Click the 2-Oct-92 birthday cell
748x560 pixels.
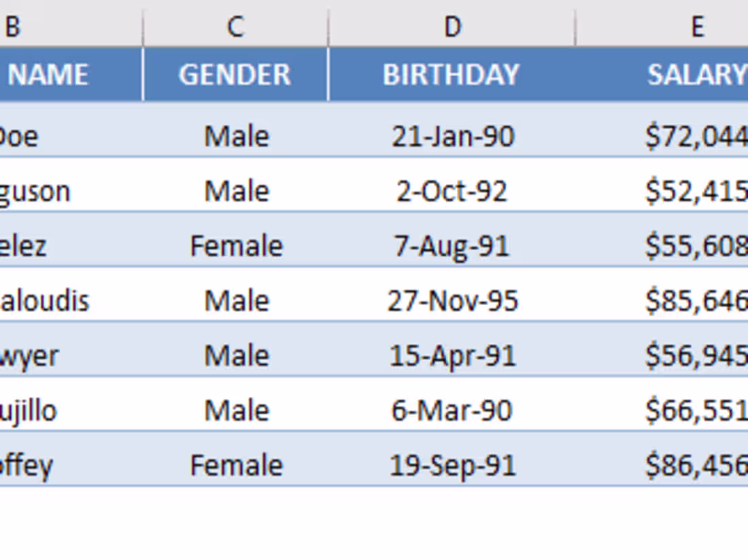(452, 192)
